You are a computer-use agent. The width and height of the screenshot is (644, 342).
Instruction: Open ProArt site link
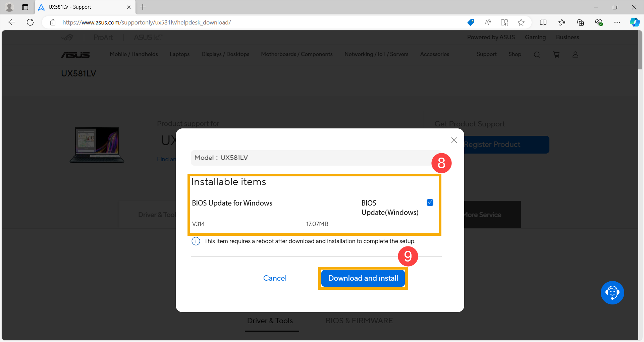103,37
